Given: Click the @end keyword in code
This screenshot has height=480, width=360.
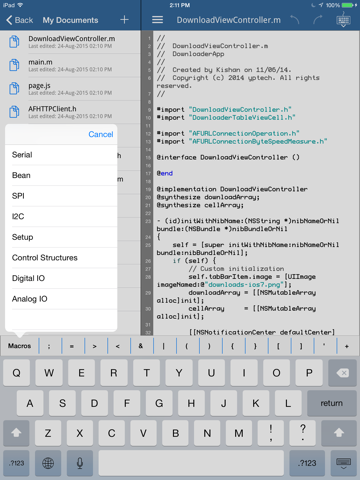Looking at the screenshot, I should [165, 173].
